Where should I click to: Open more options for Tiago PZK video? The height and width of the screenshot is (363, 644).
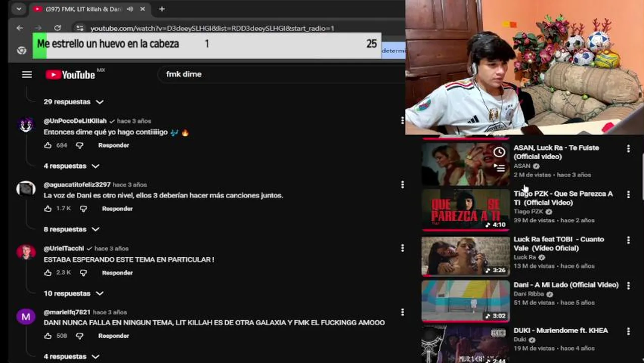pyautogui.click(x=628, y=195)
